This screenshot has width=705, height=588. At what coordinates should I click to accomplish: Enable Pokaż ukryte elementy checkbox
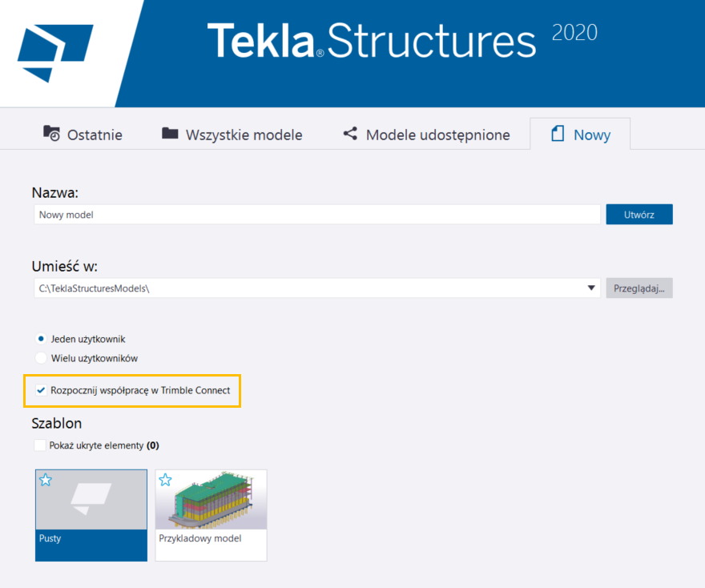tap(41, 445)
